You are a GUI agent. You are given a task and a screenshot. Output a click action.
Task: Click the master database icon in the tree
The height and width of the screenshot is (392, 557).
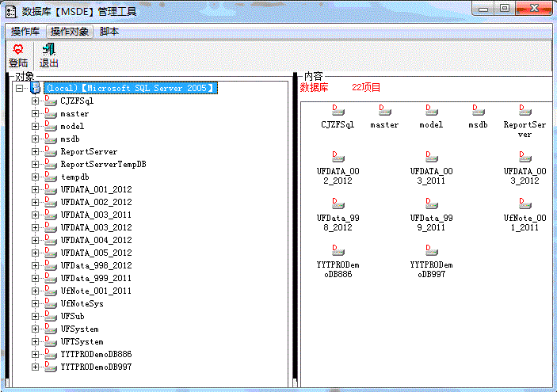tap(51, 113)
